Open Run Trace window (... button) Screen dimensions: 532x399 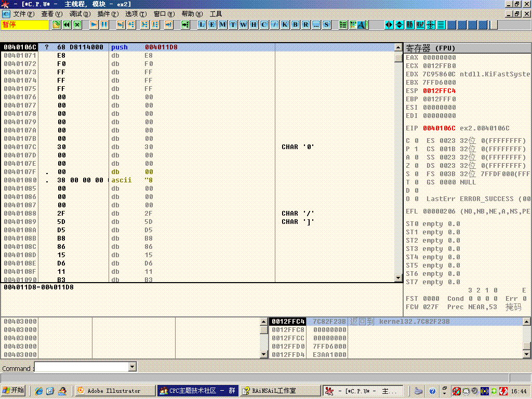316,25
